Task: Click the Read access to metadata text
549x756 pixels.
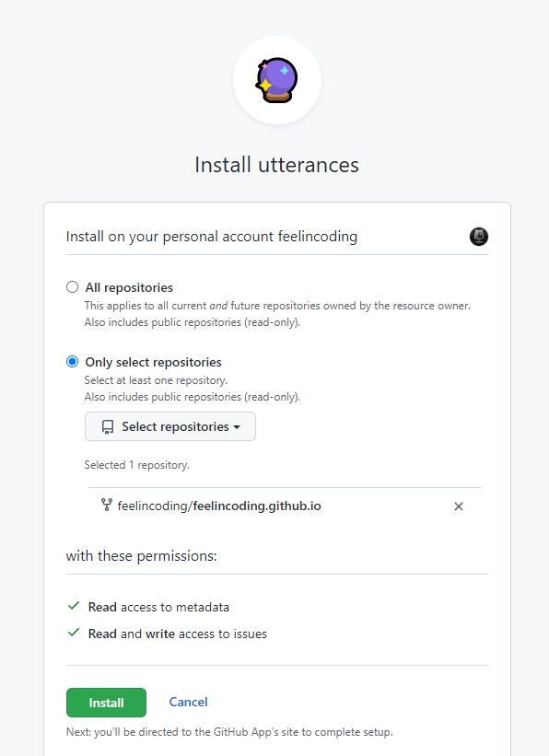Action: click(158, 607)
